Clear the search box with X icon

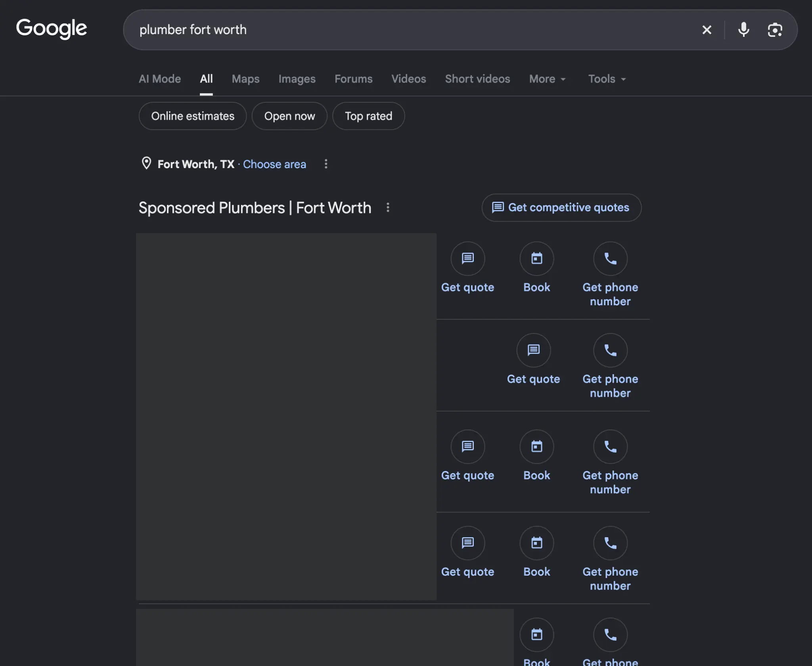[707, 30]
